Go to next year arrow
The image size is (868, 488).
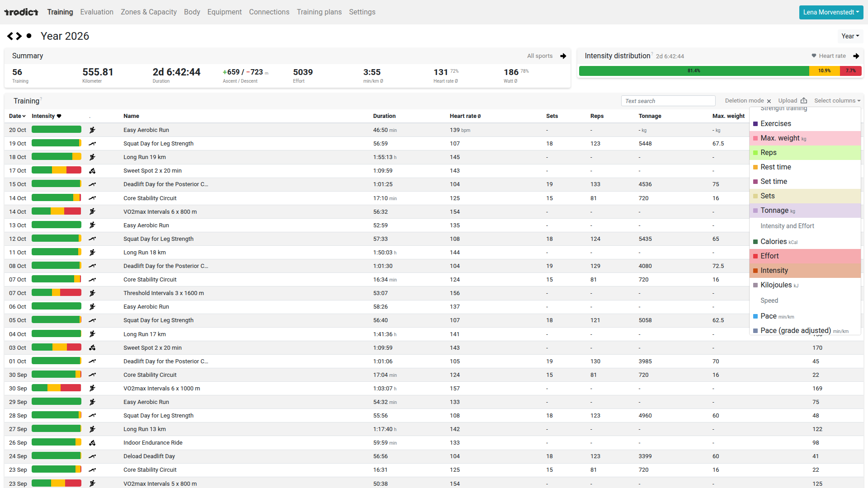tap(19, 36)
